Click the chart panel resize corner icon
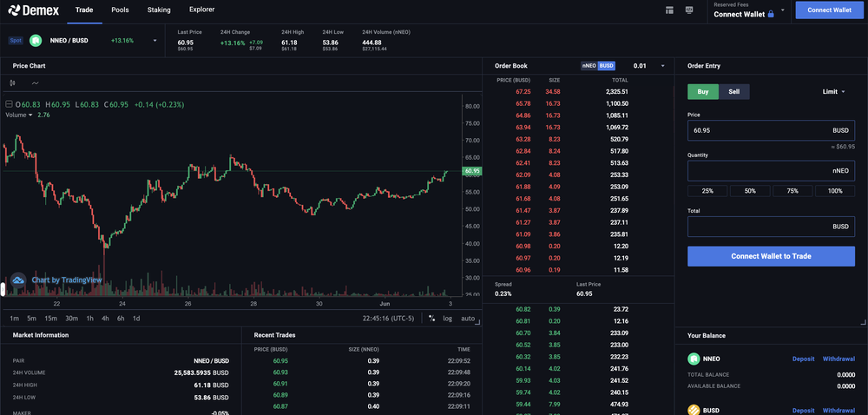Screen dimensions: 868x415 tap(478, 323)
